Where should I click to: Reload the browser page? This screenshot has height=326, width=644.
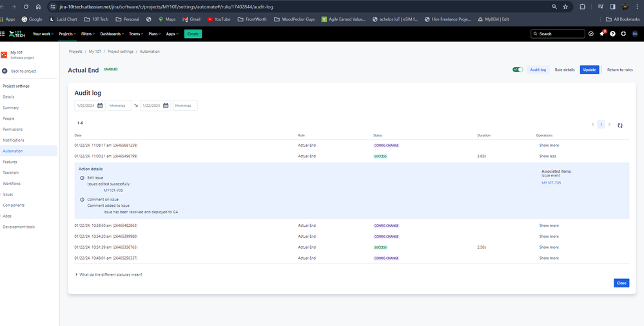coord(26,7)
